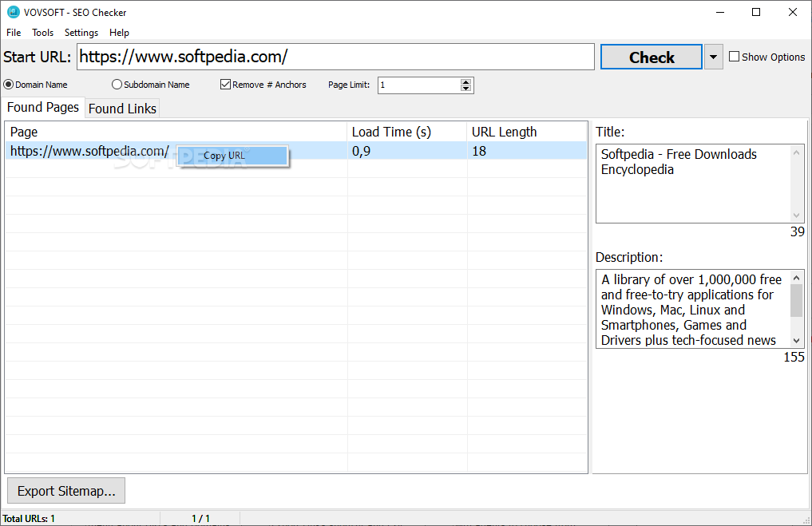Click the Start URL input field
Viewport: 812px width, 526px height.
pos(335,57)
